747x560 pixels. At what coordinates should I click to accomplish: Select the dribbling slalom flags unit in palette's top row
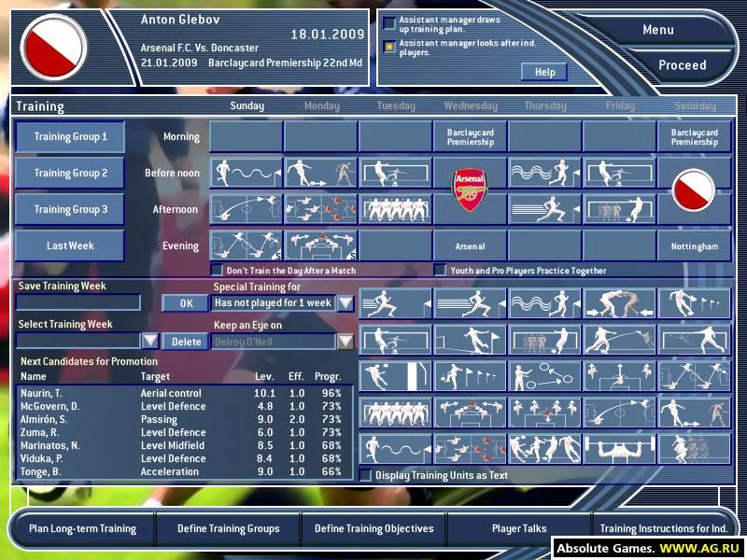pyautogui.click(x=695, y=304)
